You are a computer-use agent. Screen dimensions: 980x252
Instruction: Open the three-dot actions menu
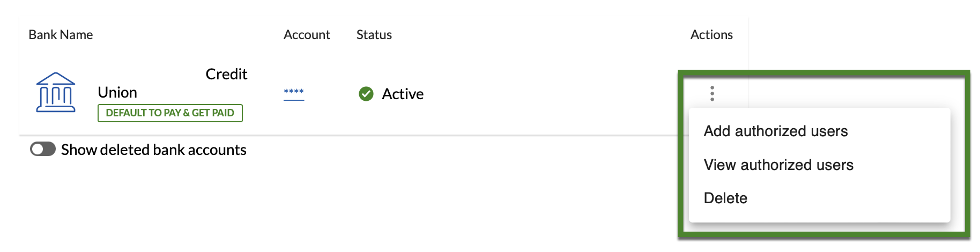712,93
